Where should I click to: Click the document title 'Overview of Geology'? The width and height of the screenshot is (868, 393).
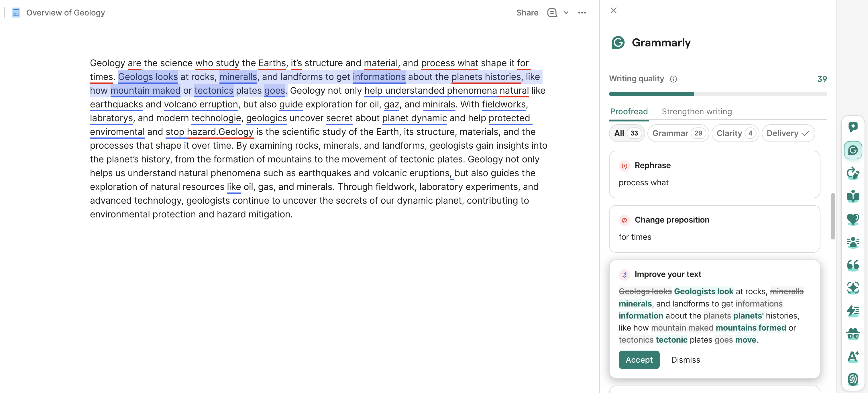pos(66,13)
